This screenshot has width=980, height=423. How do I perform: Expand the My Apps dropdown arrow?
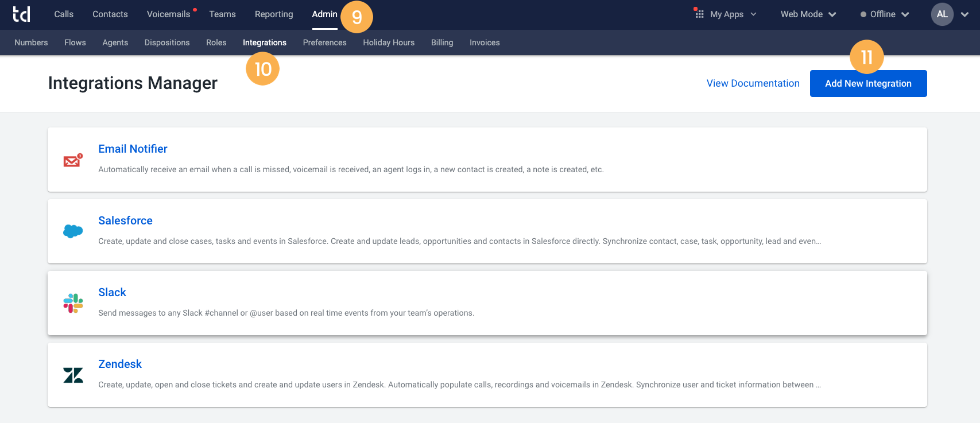(753, 14)
